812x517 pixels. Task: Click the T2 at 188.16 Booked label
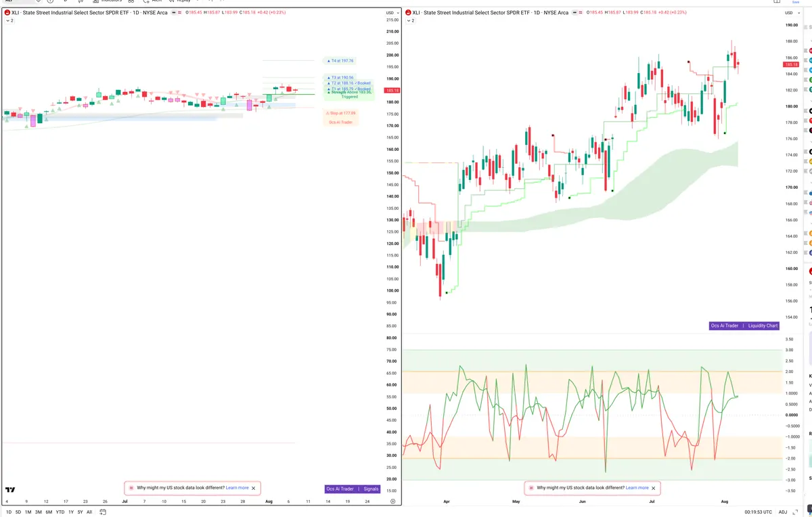pyautogui.click(x=348, y=83)
